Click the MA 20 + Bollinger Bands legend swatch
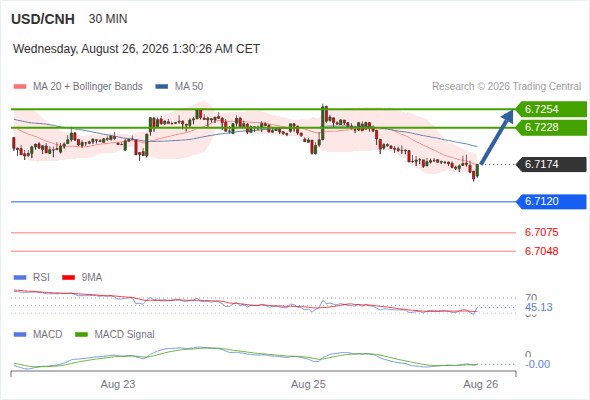This screenshot has height=400, width=590. [20, 87]
